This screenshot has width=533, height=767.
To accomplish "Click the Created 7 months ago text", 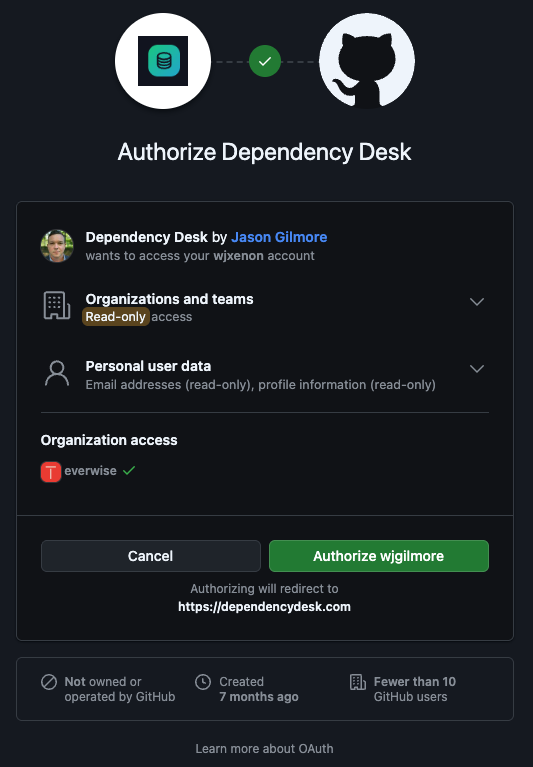I will 259,689.
